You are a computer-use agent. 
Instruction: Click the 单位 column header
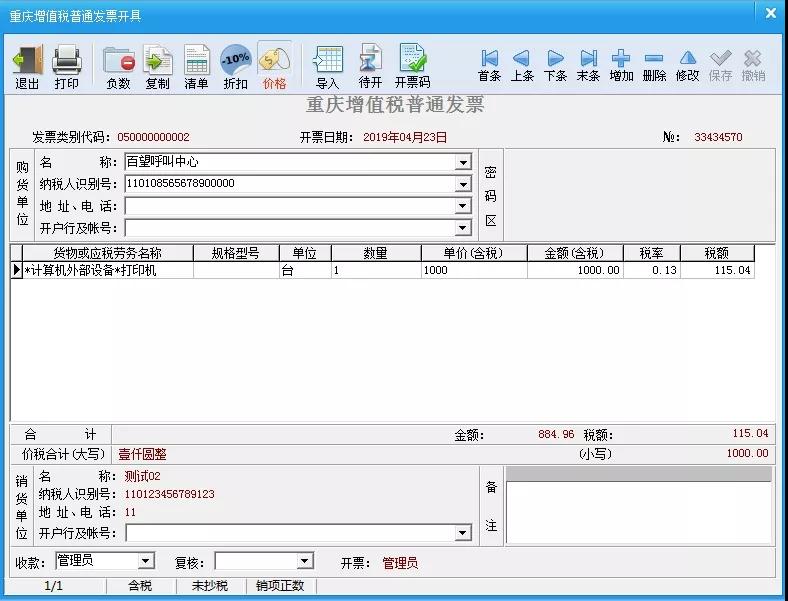[305, 253]
